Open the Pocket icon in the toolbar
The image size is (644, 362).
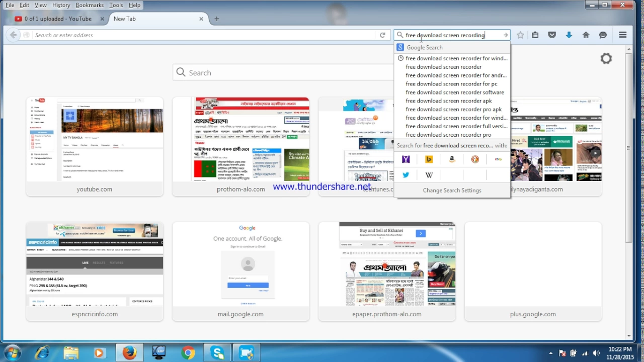552,35
